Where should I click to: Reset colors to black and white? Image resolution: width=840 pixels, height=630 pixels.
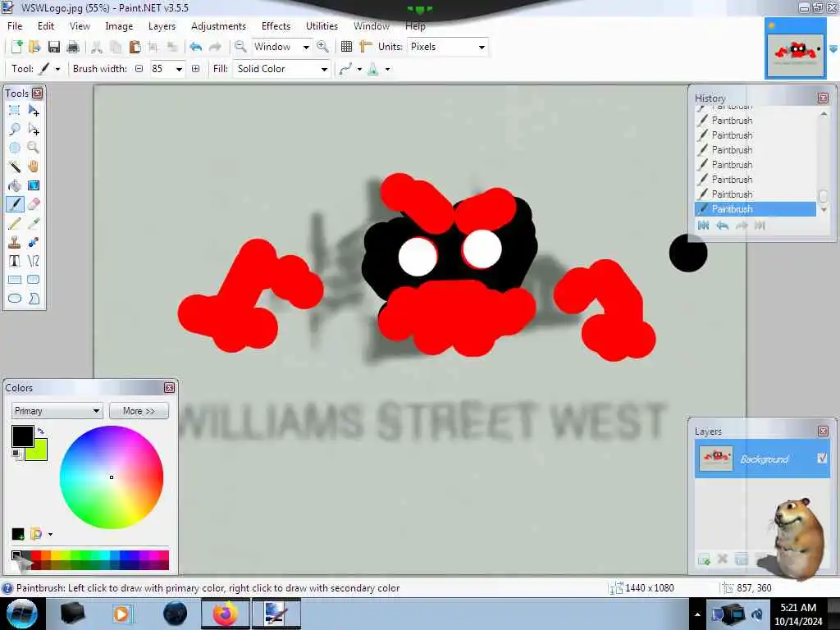[17, 454]
